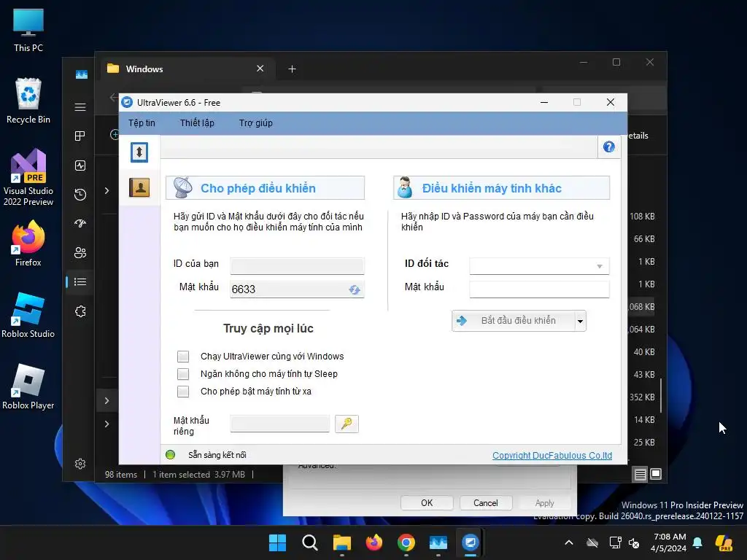Open taskbar Search magnifier

309,542
